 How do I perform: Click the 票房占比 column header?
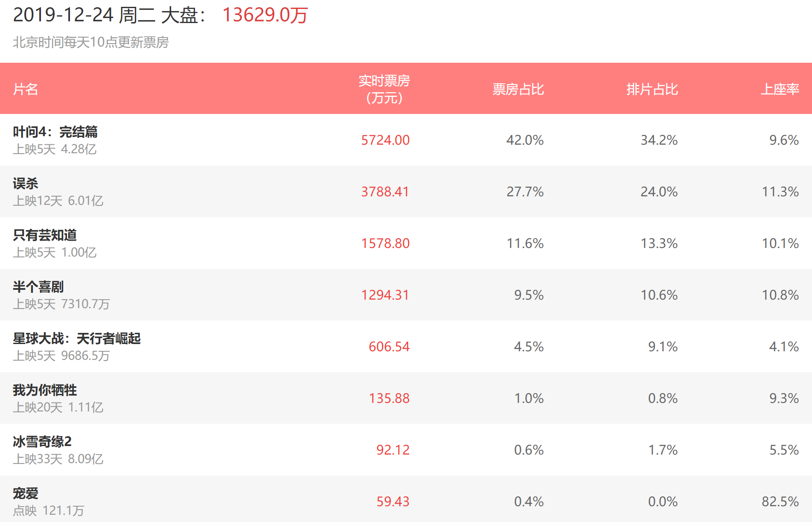coord(518,89)
